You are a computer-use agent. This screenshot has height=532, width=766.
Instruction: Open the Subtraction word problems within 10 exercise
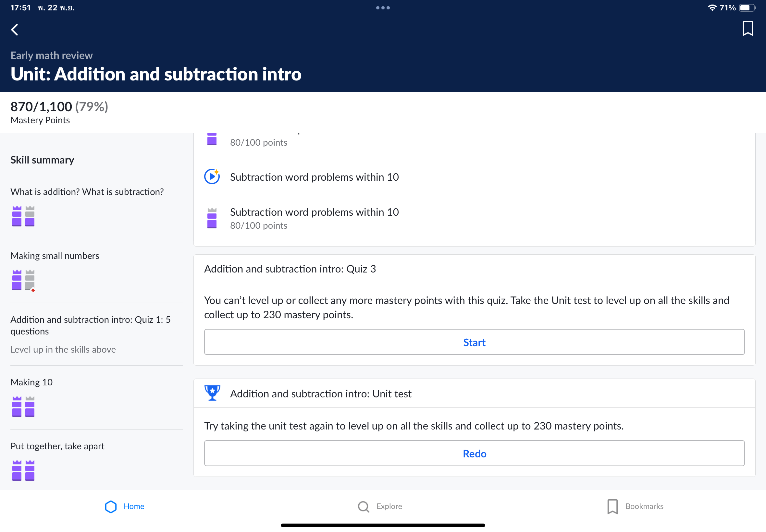point(314,212)
